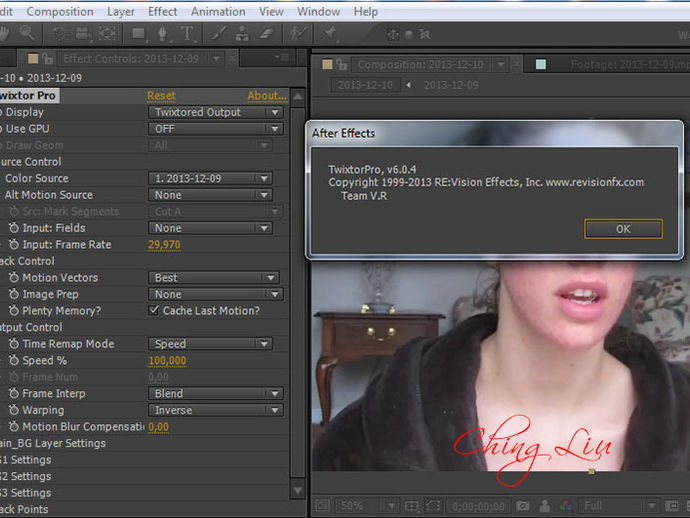Toggle the Fast Previews icon beside Full
This screenshot has width=690, height=518.
pos(672,506)
